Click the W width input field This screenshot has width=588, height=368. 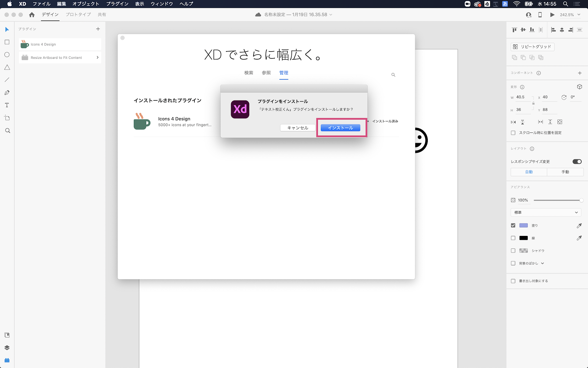(x=523, y=97)
